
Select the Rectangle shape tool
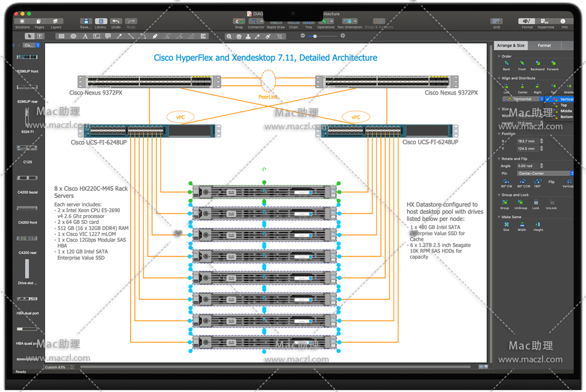tap(61, 36)
